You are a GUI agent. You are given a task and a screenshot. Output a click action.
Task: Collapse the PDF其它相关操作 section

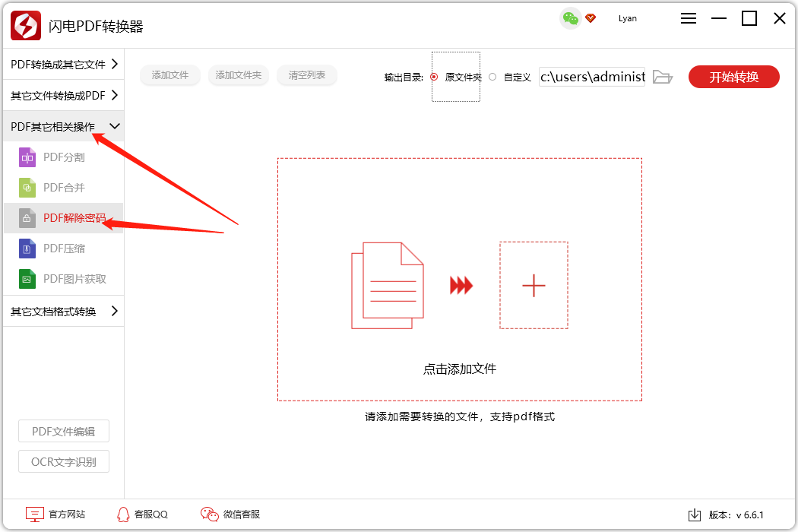point(64,126)
